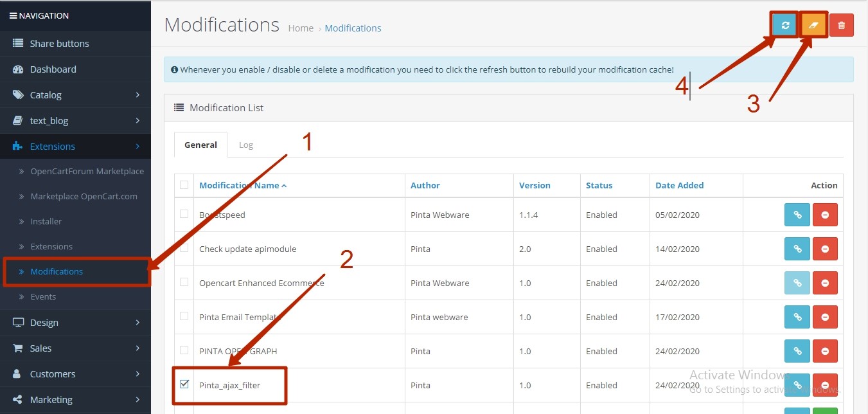
Task: Click the Sales shopping cart icon
Action: coord(18,348)
